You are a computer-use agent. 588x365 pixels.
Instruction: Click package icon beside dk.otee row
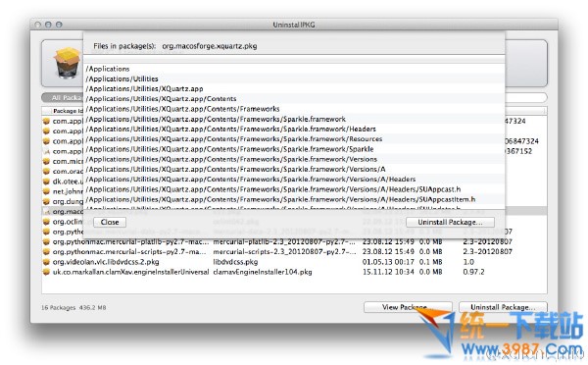[46, 182]
